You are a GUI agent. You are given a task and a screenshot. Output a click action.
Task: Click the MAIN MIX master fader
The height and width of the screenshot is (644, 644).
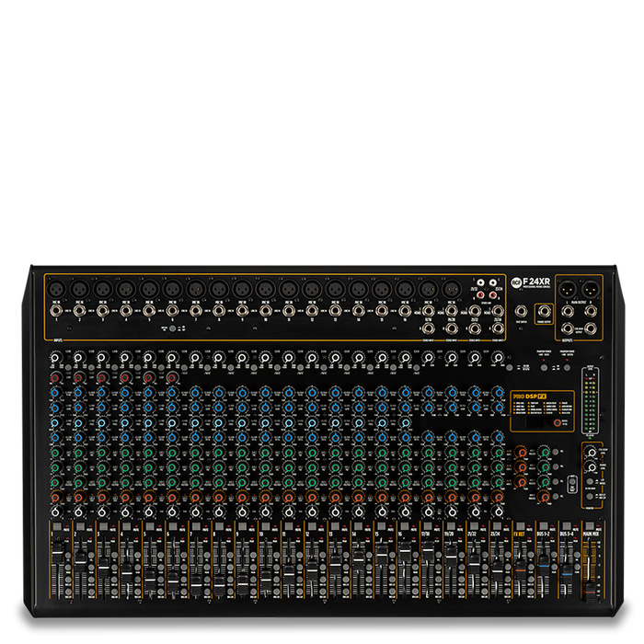tap(591, 591)
